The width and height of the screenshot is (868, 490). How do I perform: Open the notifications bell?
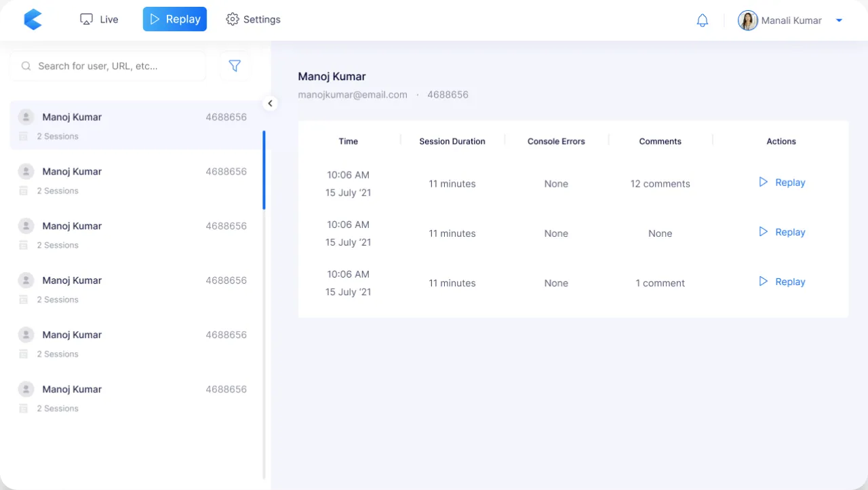tap(703, 20)
